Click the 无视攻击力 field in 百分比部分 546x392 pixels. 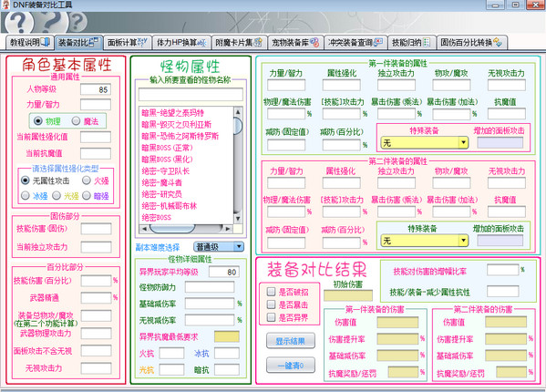[96, 368]
